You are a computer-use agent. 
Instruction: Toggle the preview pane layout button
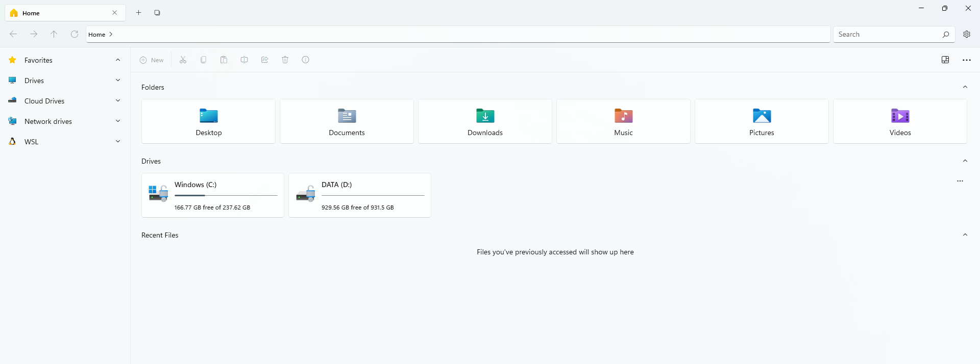945,60
